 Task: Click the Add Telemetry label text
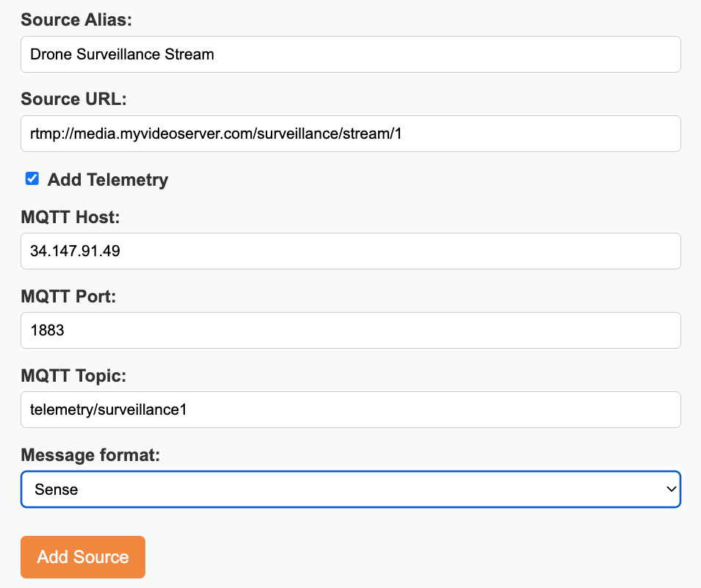pyautogui.click(x=108, y=180)
